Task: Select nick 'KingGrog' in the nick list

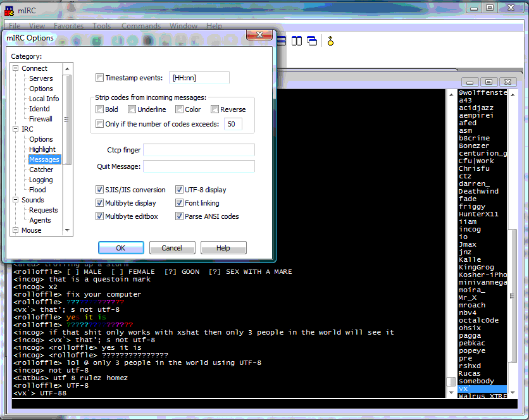Action: (476, 267)
